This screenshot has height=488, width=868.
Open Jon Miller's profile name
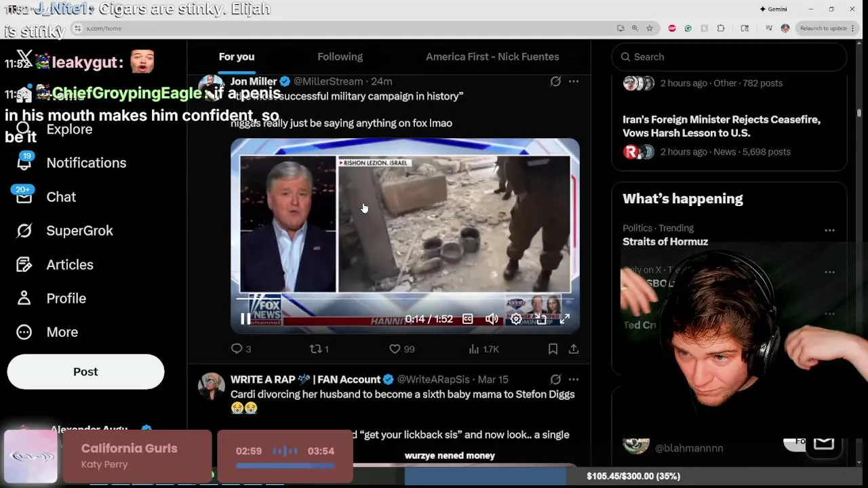254,81
